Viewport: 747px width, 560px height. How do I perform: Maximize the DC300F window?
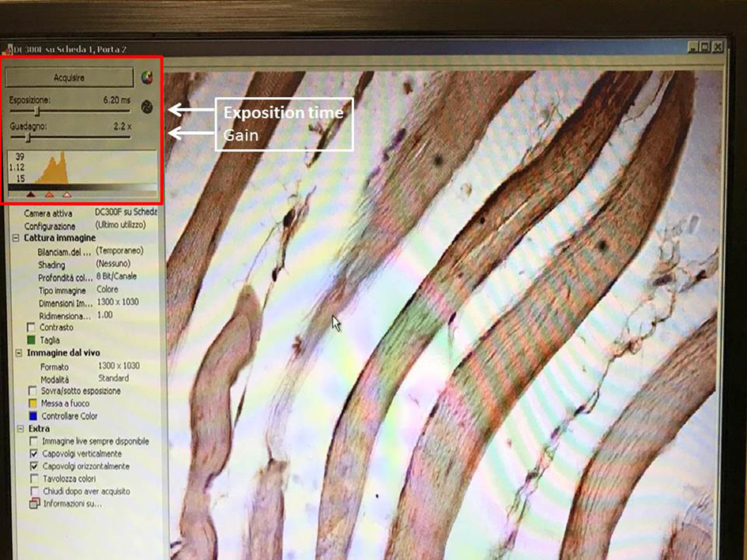(706, 47)
